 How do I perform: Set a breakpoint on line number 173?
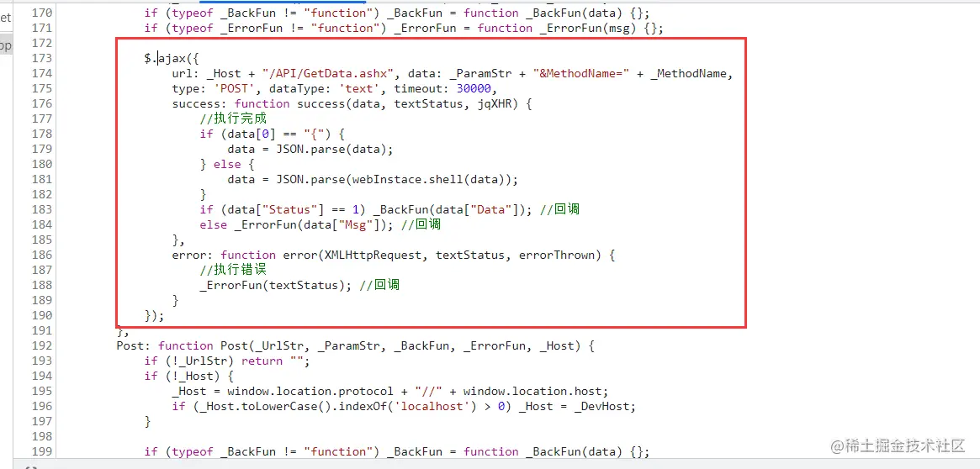coord(42,58)
